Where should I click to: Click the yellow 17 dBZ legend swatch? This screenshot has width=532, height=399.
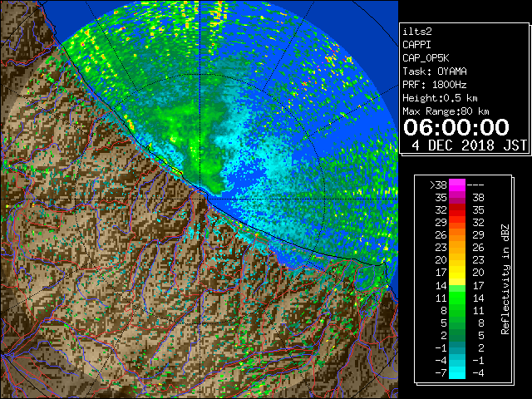click(x=457, y=273)
